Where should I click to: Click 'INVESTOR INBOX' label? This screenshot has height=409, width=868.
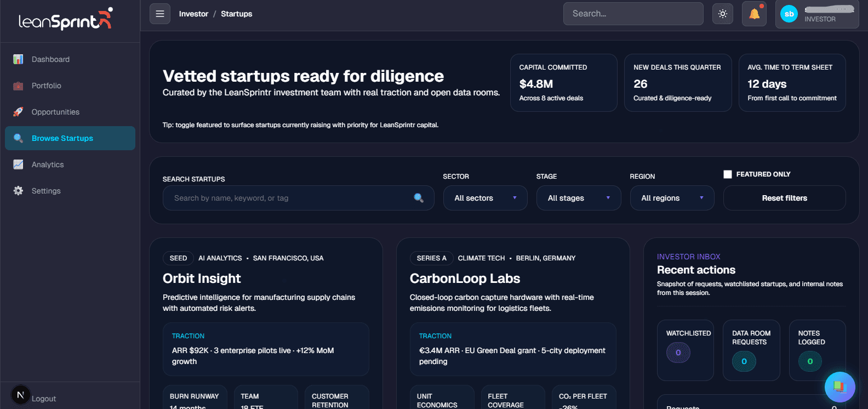(688, 257)
